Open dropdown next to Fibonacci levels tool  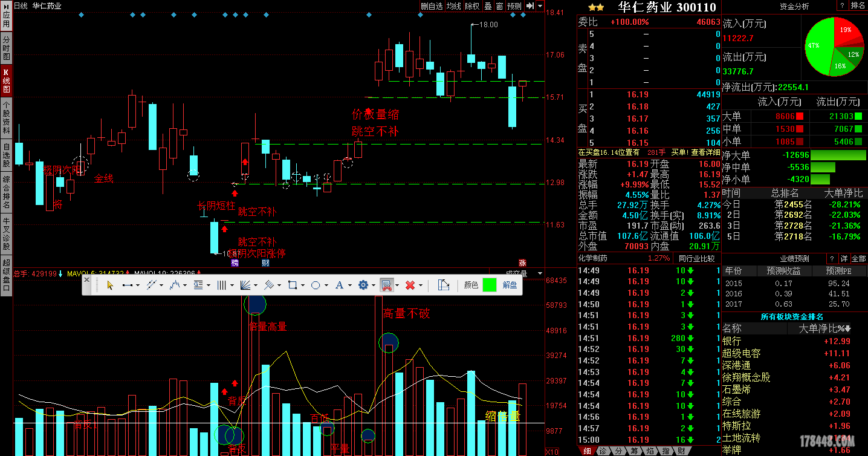(x=209, y=285)
